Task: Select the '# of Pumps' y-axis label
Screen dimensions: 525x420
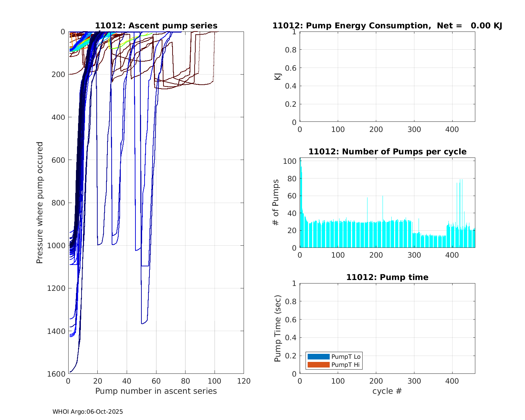Action: pos(276,203)
